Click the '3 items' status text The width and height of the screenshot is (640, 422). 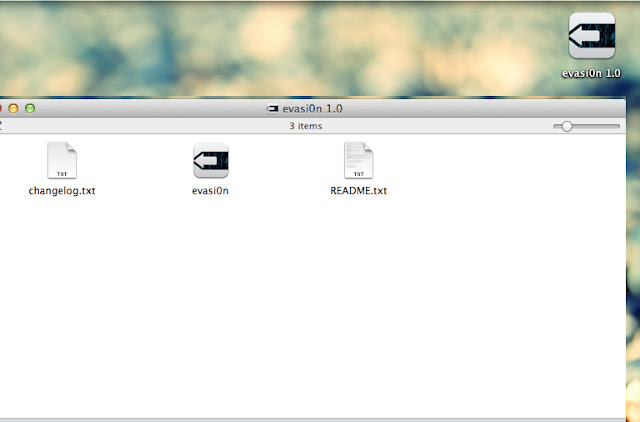[306, 126]
